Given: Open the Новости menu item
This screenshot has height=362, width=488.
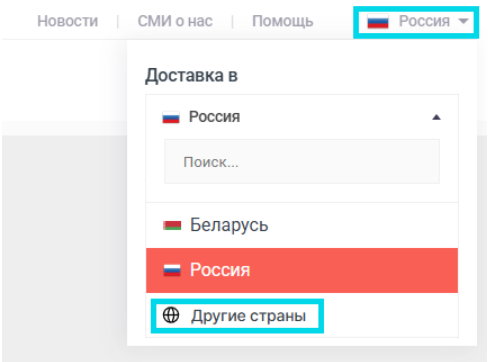Looking at the screenshot, I should click(68, 21).
